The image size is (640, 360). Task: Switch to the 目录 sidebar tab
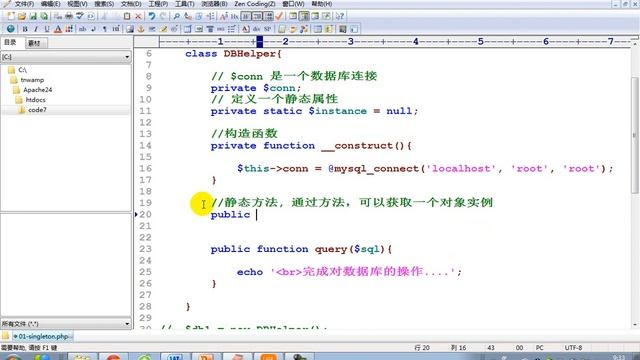coord(10,42)
